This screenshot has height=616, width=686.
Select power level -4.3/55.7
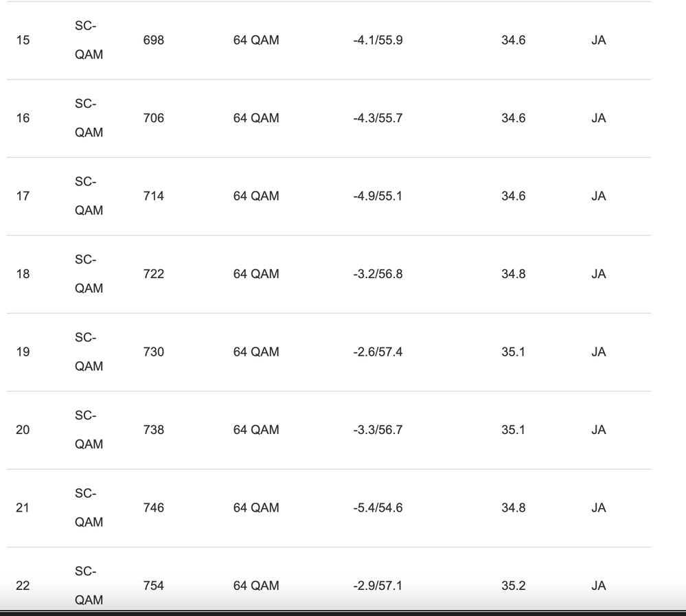click(x=378, y=118)
